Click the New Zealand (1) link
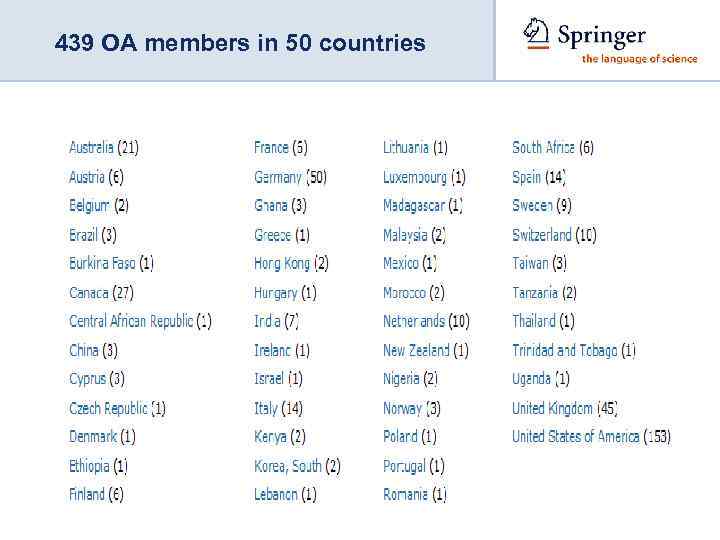 click(425, 351)
